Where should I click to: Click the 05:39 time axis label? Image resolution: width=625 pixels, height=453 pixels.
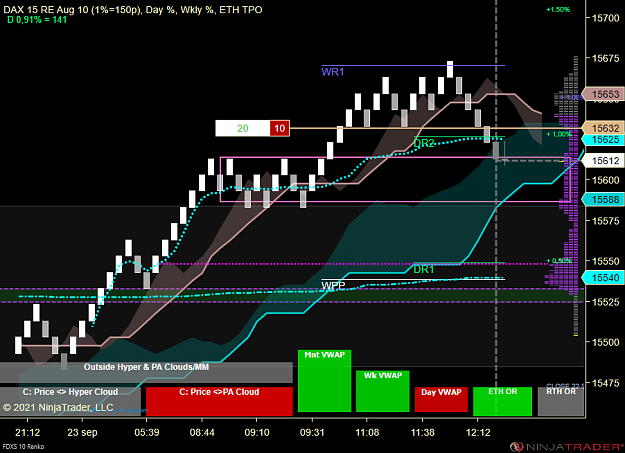pos(147,432)
